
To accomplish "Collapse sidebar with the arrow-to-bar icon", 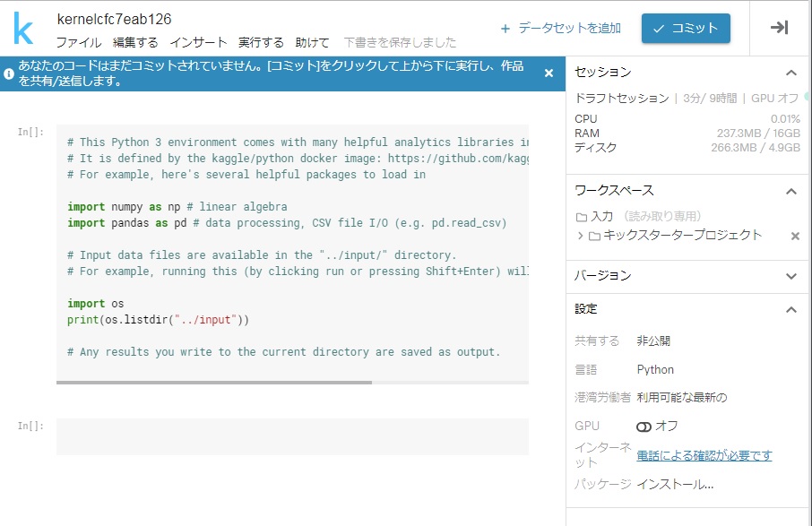I will click(780, 28).
